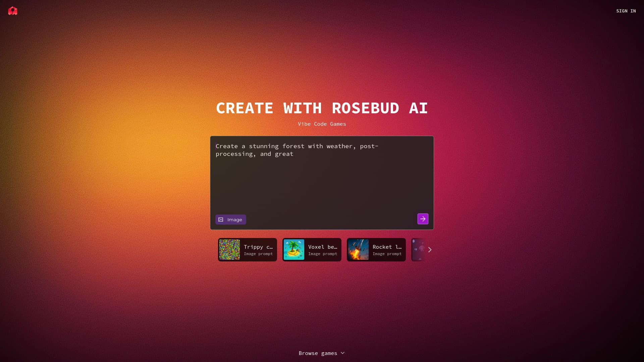Image resolution: width=644 pixels, height=362 pixels.
Task: Expand the Browse games dropdown chevron
Action: coord(342,353)
